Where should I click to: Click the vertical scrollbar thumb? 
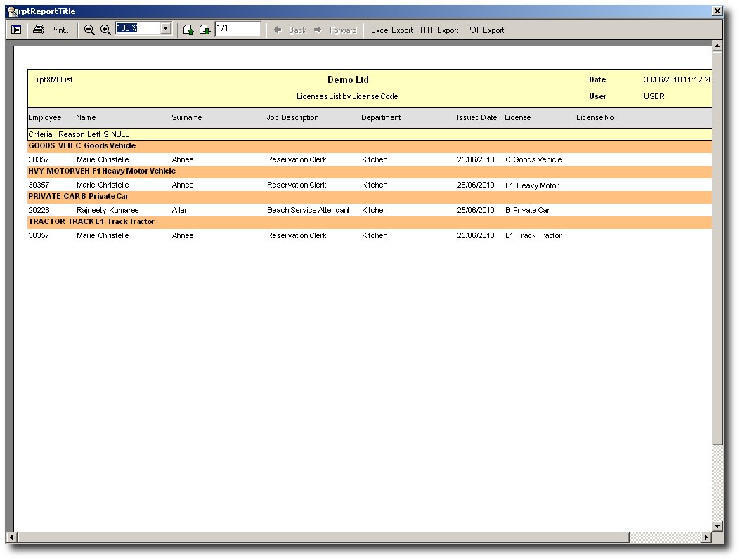717,246
